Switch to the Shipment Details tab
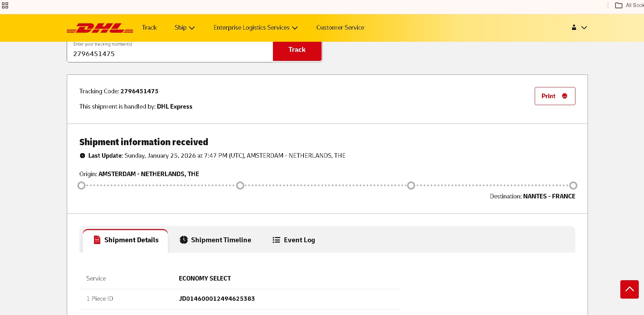This screenshot has width=644, height=315. click(x=126, y=241)
